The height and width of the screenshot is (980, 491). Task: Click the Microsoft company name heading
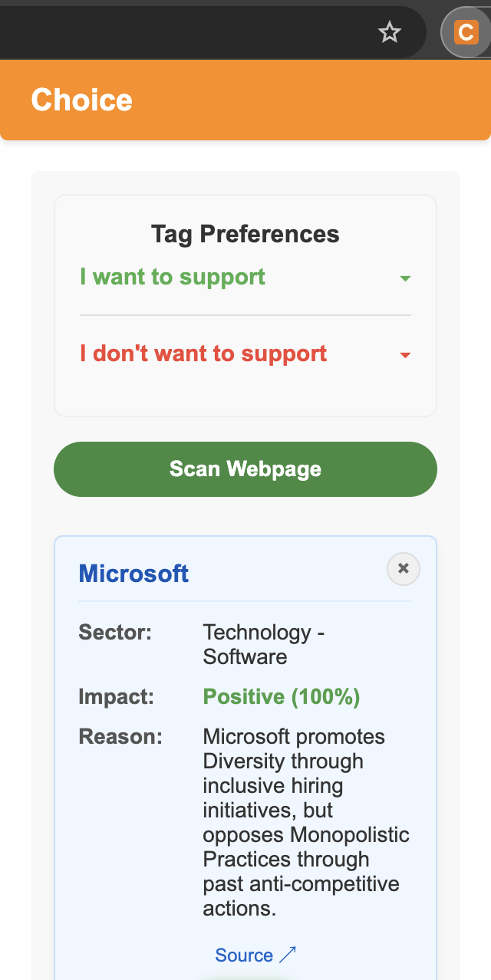pos(133,574)
